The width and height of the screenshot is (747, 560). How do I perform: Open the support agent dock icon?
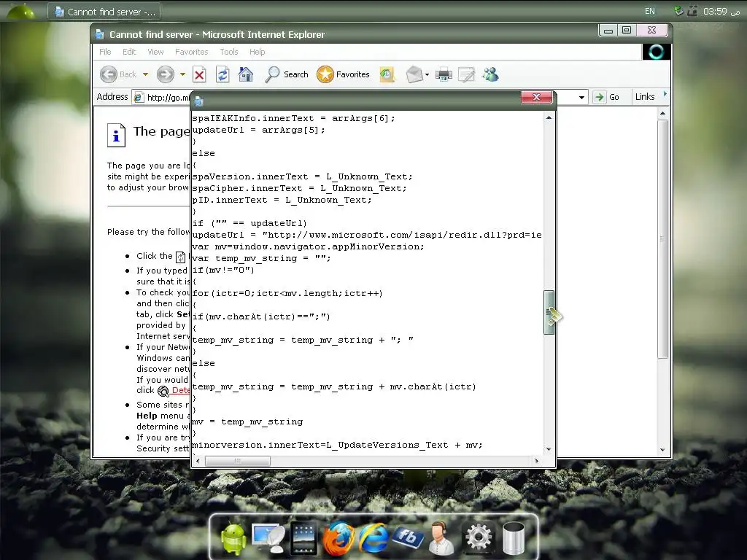(441, 538)
